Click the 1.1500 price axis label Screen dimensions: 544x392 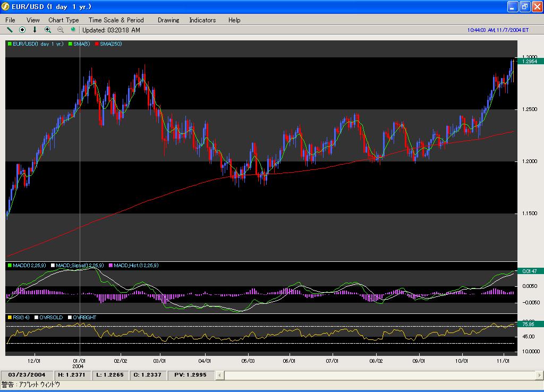tap(530, 214)
